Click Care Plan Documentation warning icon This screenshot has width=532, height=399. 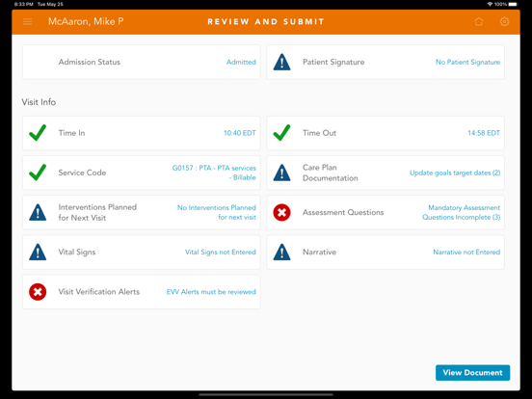[x=282, y=173]
